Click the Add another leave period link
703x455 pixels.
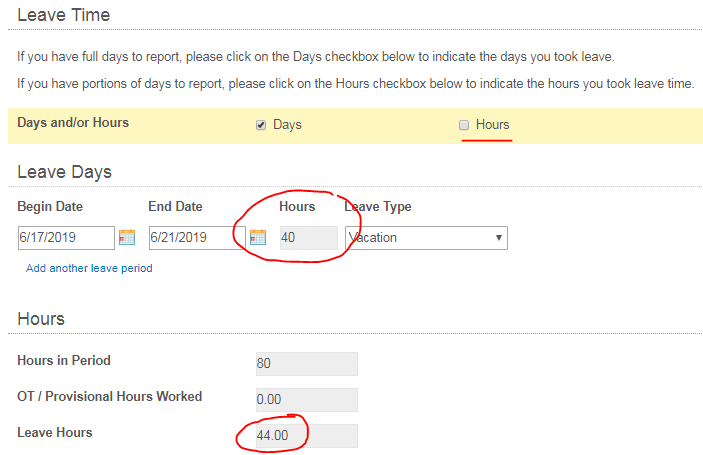89,268
